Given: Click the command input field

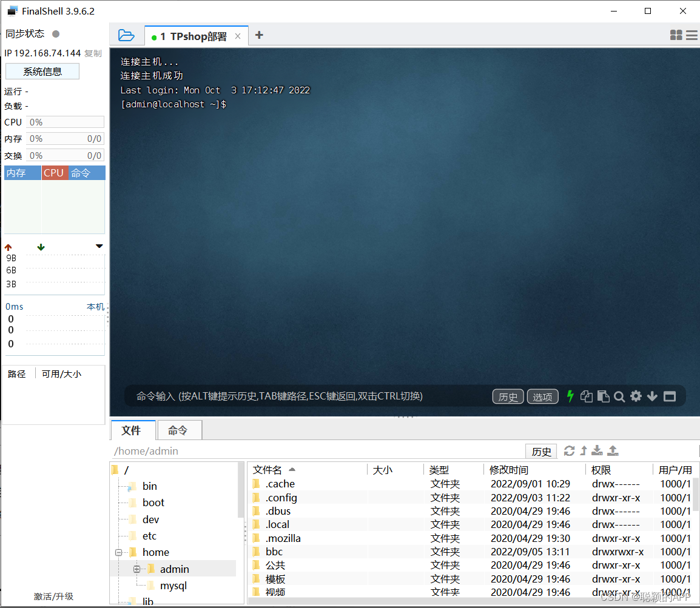Looking at the screenshot, I should [308, 396].
